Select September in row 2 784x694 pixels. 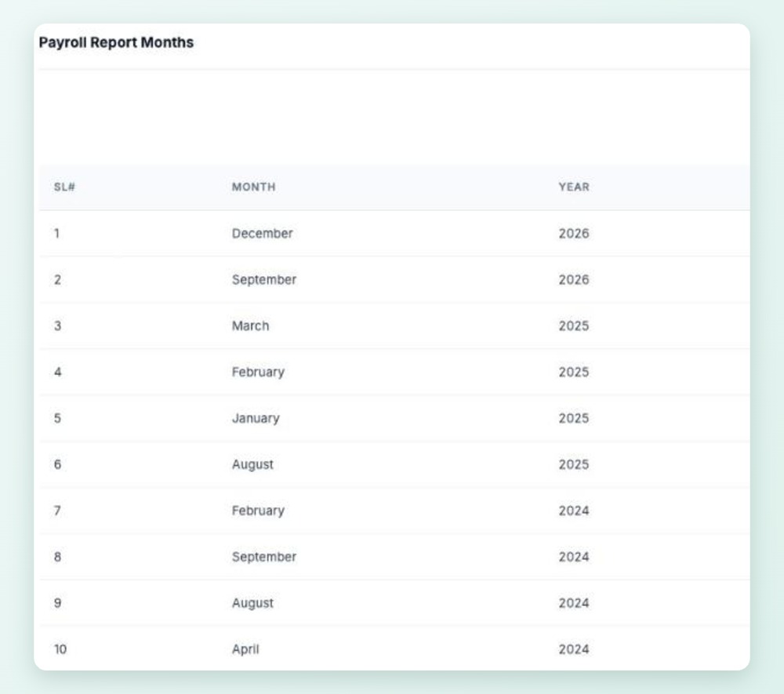[x=264, y=279]
